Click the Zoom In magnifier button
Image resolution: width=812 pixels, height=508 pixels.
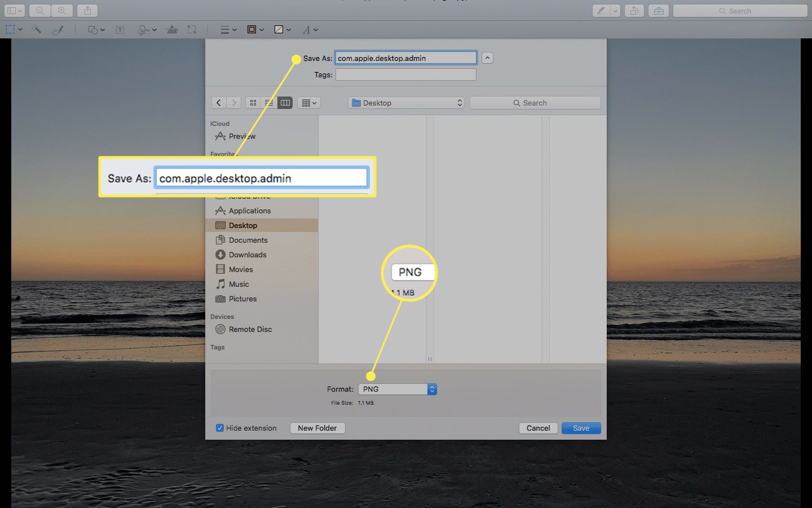[62, 11]
